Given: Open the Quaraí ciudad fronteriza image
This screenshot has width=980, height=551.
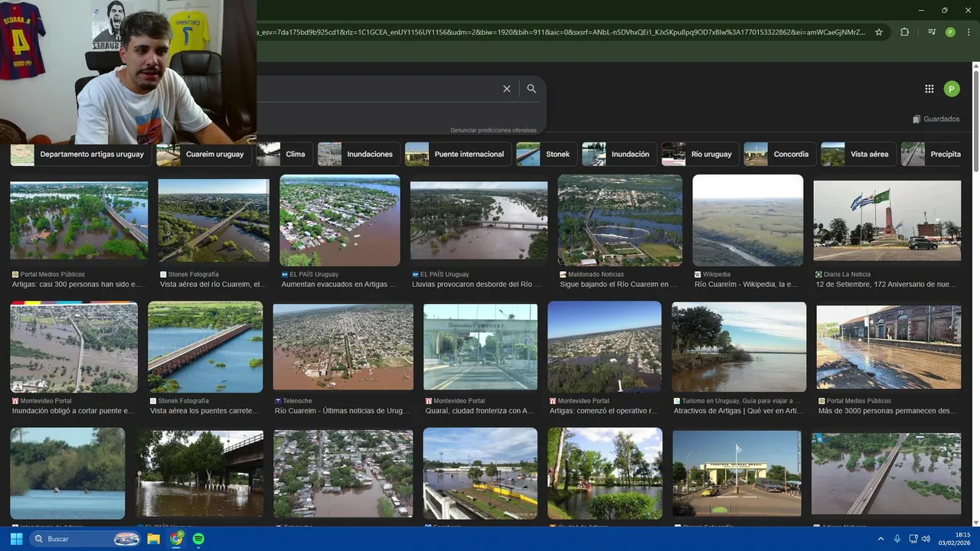Looking at the screenshot, I should click(481, 347).
